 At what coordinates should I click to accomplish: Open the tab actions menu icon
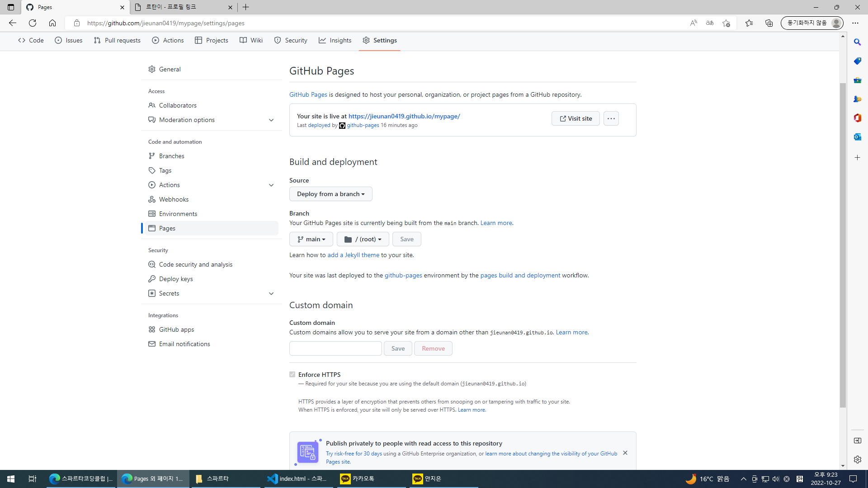pos(11,7)
